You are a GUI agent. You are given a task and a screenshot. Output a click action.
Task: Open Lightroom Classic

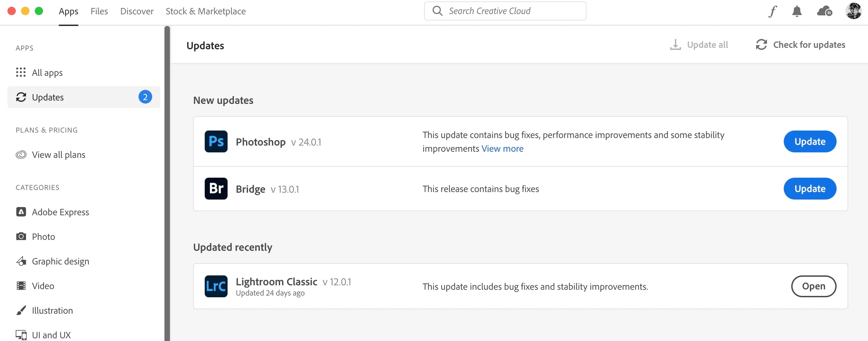click(813, 286)
